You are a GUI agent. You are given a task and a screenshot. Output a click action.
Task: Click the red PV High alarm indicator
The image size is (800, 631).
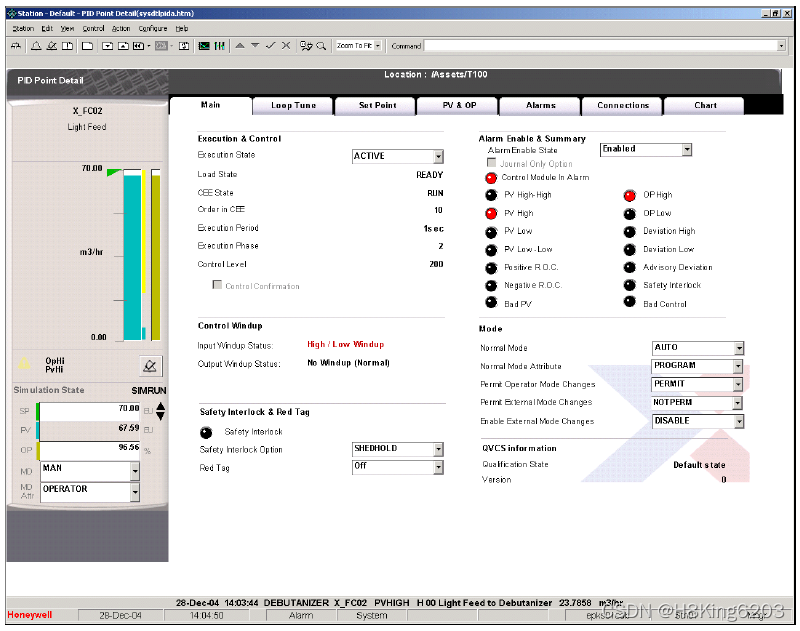(491, 213)
